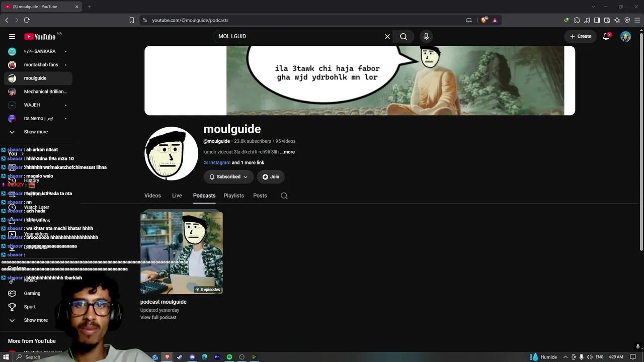Open the Brave VPN shield icon
Image resolution: width=644 pixels, height=362 pixels.
tap(627, 20)
